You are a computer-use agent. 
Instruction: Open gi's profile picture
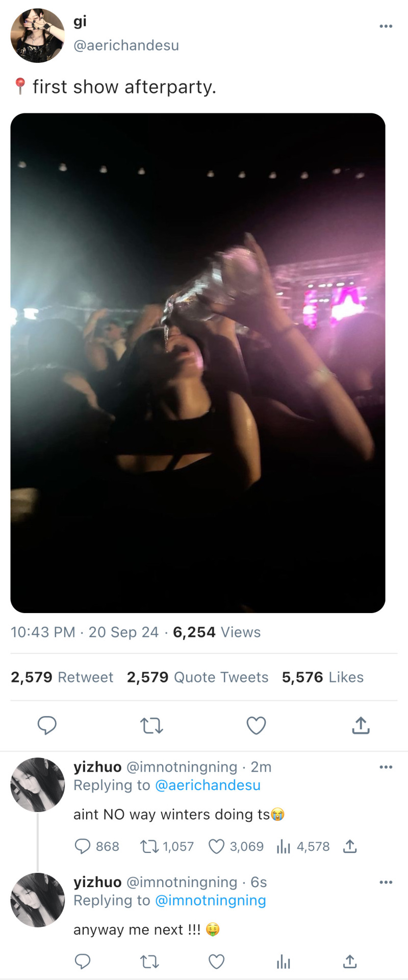pos(38,36)
